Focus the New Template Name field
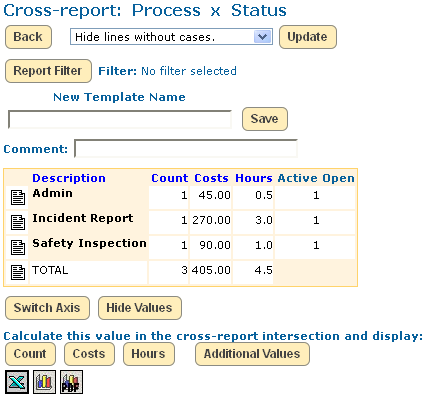This screenshot has width=427, height=400. pyautogui.click(x=120, y=119)
